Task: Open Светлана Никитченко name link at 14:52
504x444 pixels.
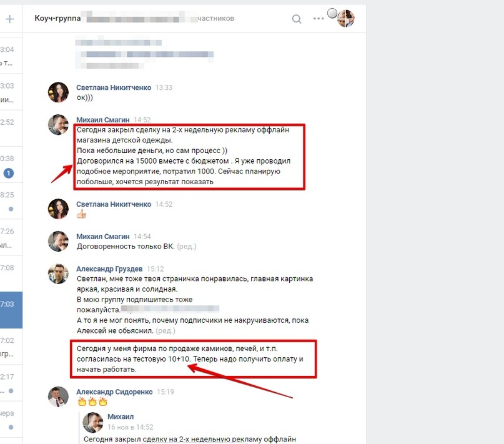Action: click(114, 204)
